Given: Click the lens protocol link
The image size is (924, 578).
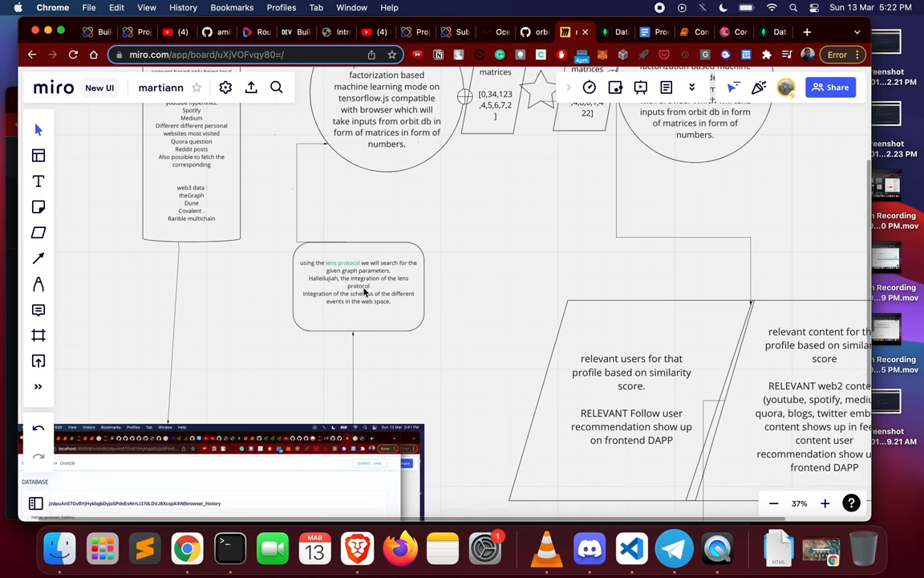Looking at the screenshot, I should tap(342, 263).
